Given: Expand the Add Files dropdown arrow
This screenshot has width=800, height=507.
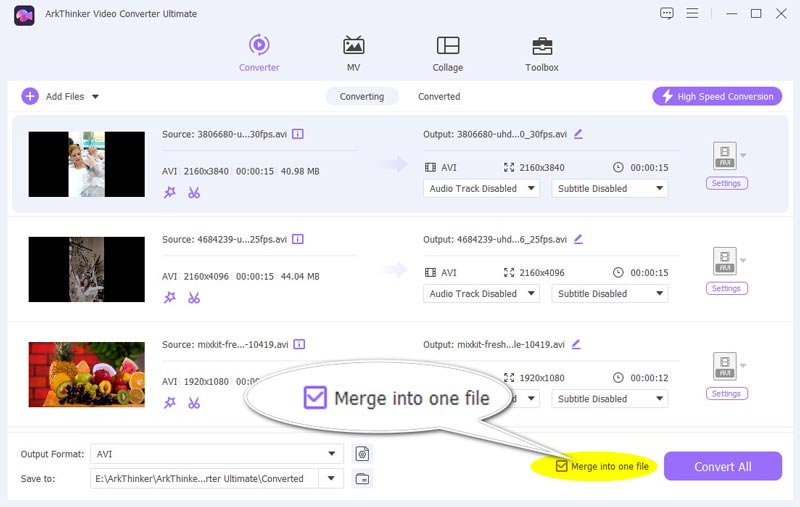Looking at the screenshot, I should click(95, 96).
